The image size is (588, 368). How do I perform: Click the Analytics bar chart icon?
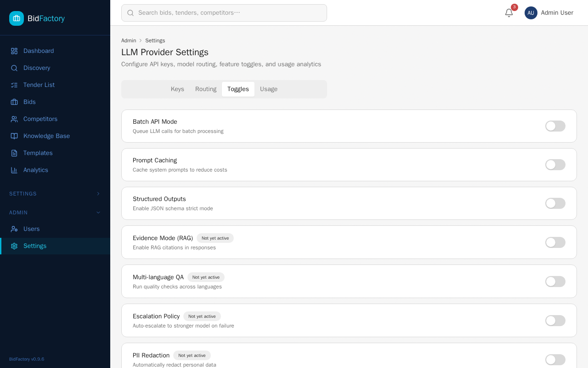coord(14,170)
